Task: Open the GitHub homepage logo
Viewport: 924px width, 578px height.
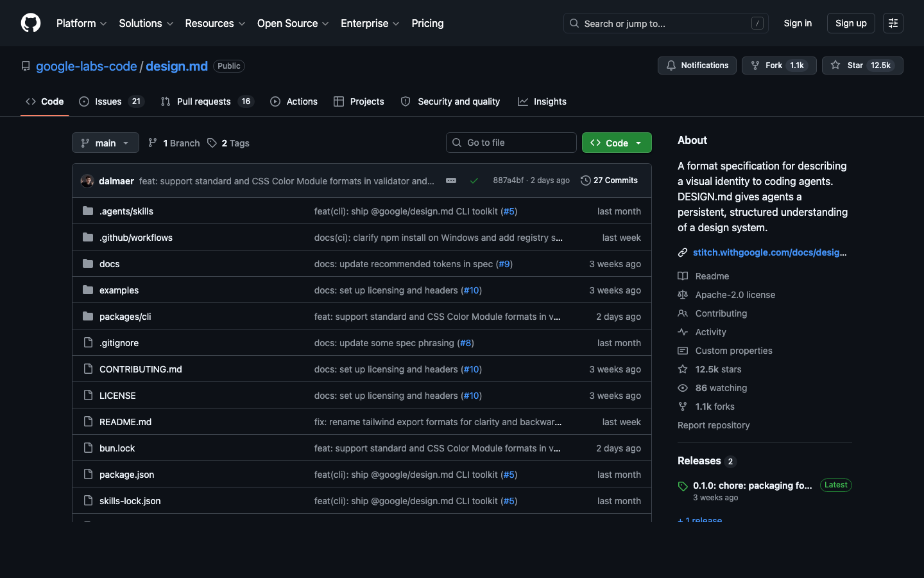Action: pyautogui.click(x=31, y=23)
